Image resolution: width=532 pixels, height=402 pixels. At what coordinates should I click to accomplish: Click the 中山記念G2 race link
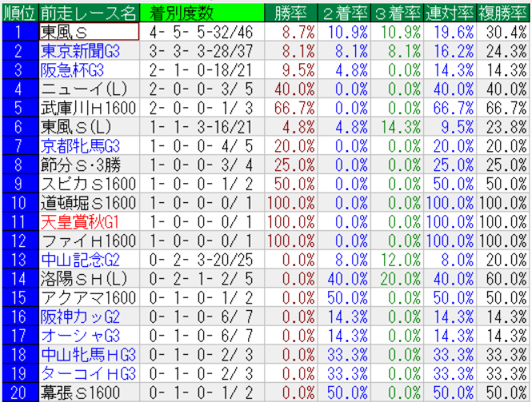coord(79,260)
